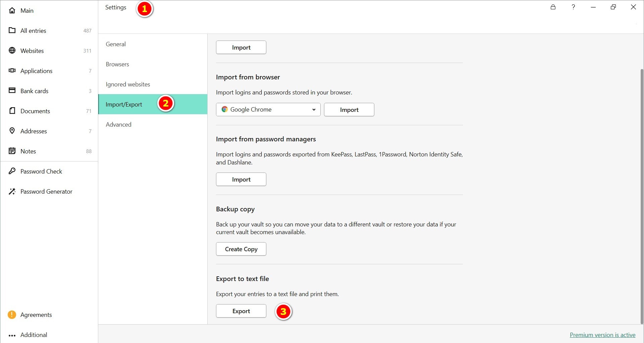Import from browser using Import button
Screen dimensions: 644x343
point(349,110)
